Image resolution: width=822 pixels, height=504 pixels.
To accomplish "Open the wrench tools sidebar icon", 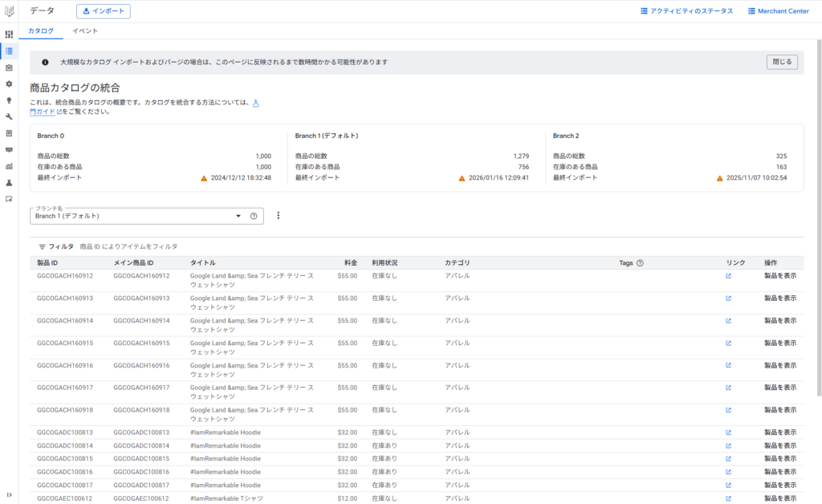I will point(9,117).
